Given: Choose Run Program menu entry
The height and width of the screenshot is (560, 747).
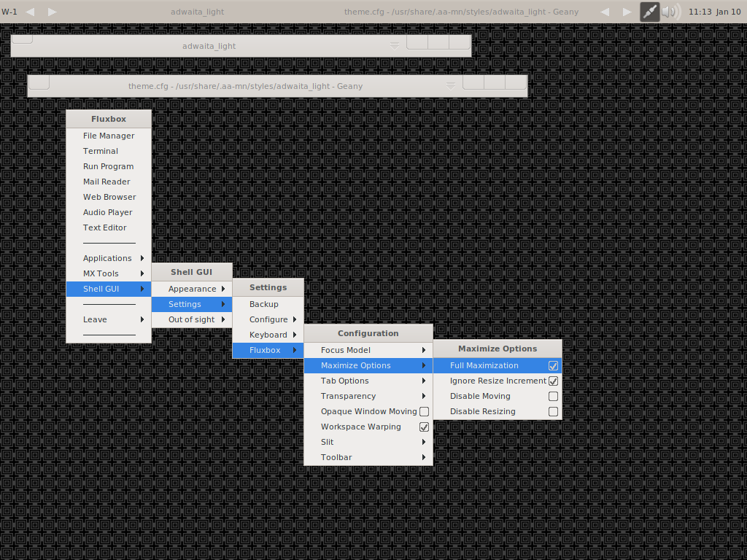Looking at the screenshot, I should tap(109, 166).
